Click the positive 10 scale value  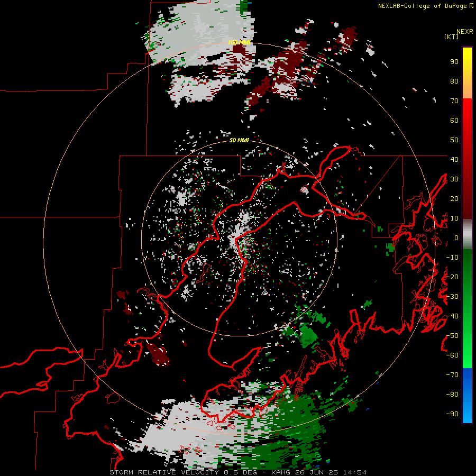point(454,218)
